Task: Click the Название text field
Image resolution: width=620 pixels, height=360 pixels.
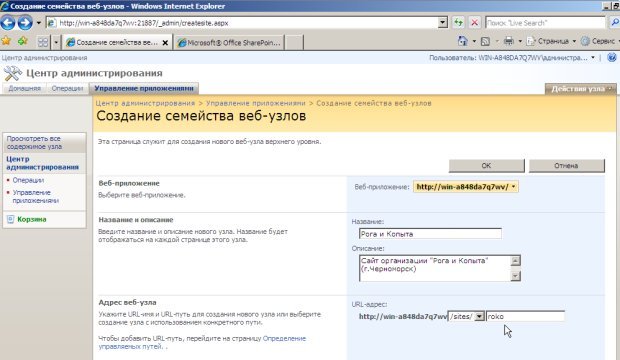Action: tap(430, 234)
